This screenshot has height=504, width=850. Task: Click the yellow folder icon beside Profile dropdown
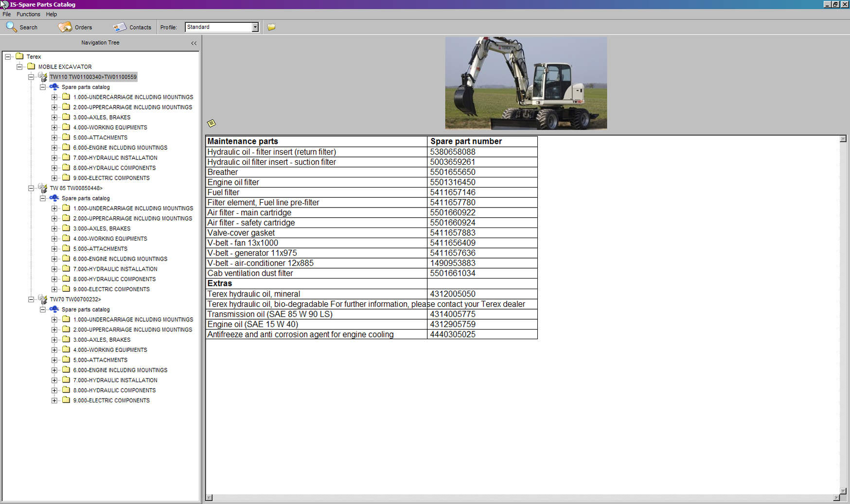pyautogui.click(x=271, y=27)
